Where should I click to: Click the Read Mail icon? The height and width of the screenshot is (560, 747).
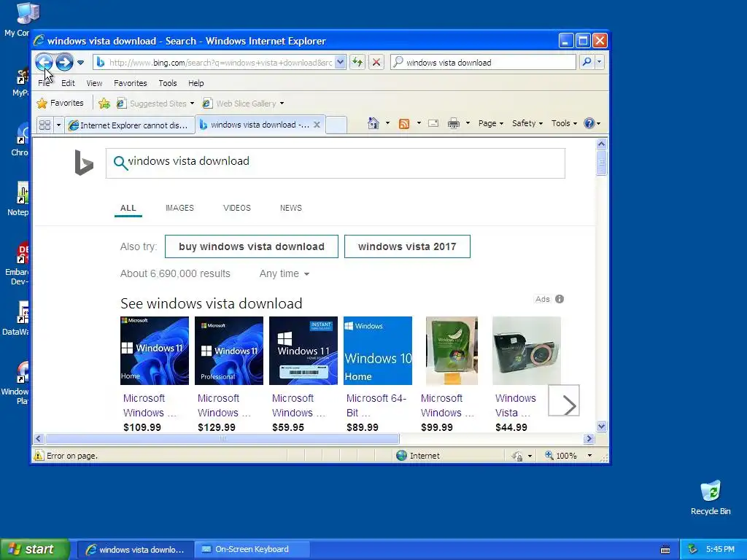coord(433,123)
